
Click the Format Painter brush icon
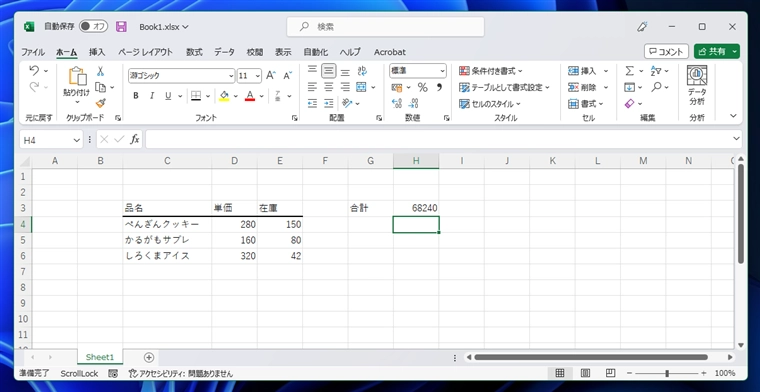101,103
